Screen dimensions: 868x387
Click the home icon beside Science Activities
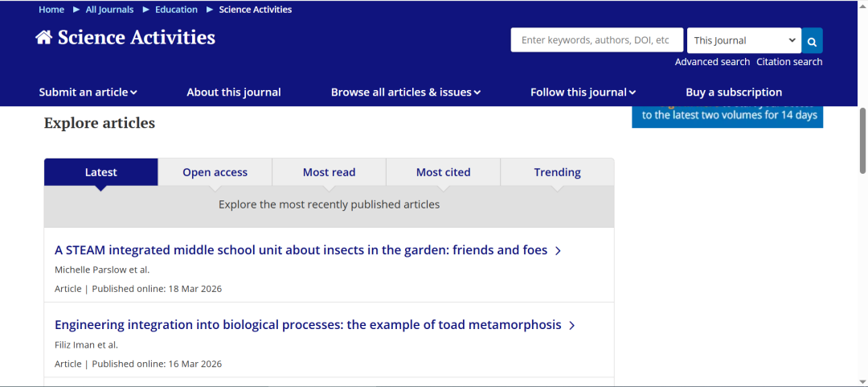tap(43, 37)
